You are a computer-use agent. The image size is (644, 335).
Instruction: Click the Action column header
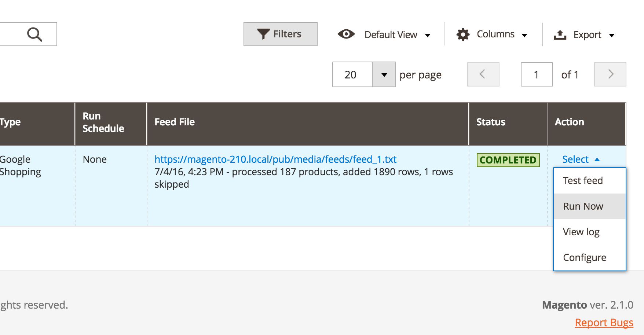586,124
